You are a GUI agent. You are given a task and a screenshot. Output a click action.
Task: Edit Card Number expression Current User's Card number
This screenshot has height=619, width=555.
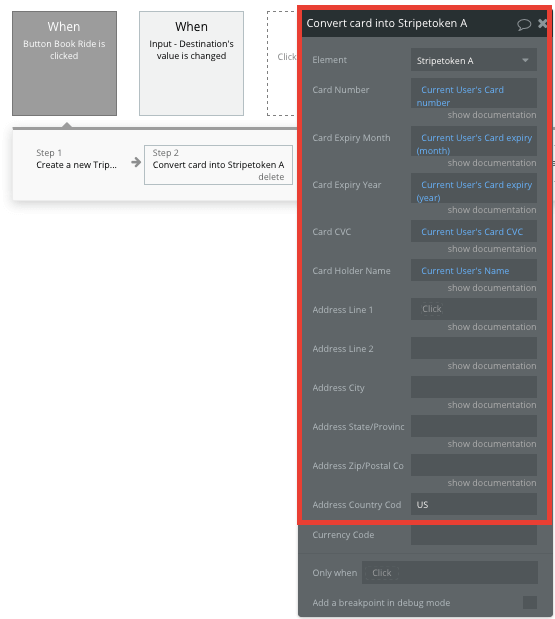pyautogui.click(x=474, y=93)
